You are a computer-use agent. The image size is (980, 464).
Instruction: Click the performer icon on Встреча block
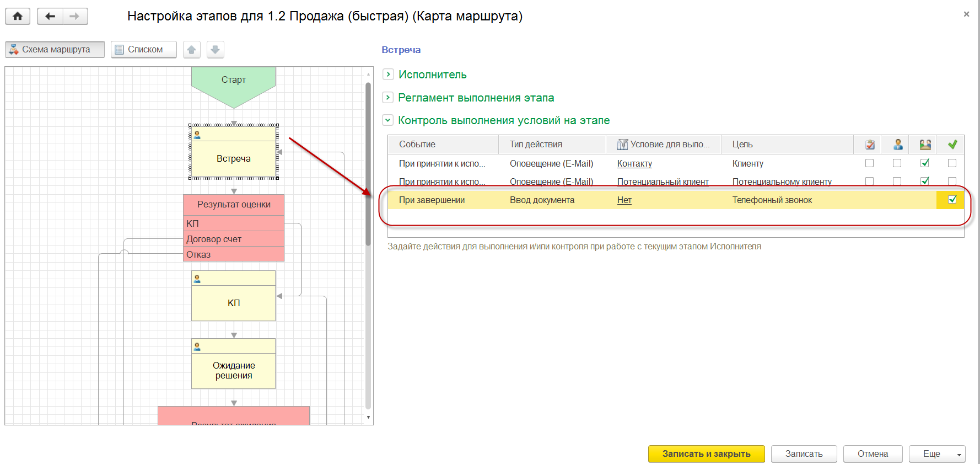point(197,134)
